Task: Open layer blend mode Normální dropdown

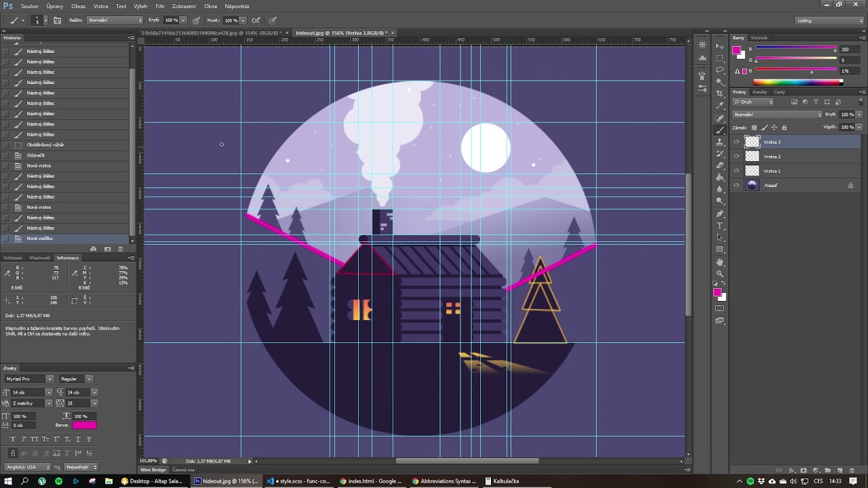Action: point(777,115)
